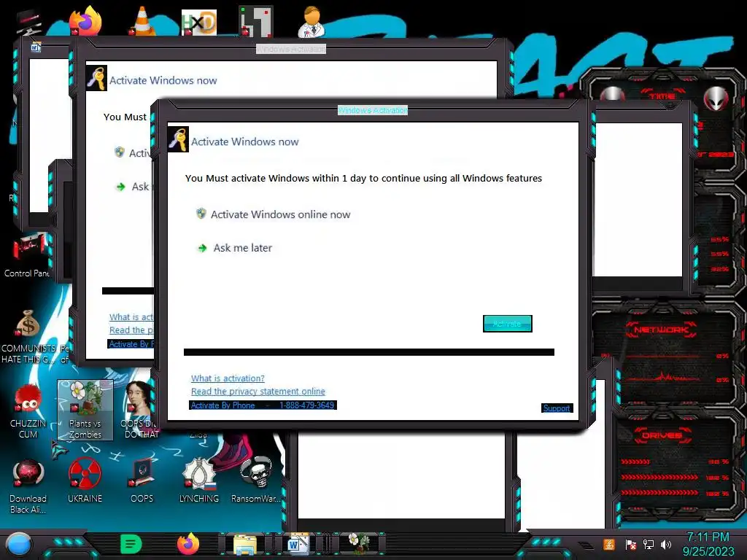Launch the CHUZZIN CUM desktop icon

click(28, 411)
